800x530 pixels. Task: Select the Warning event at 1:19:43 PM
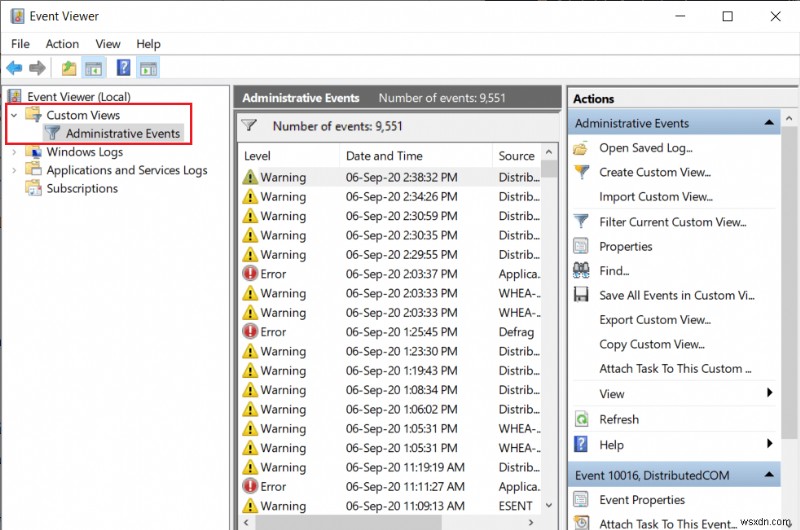click(391, 370)
